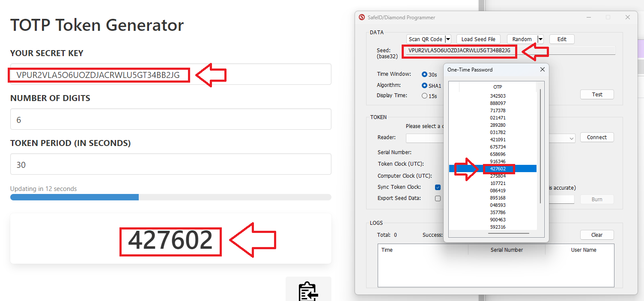Click the Edit seed button
Image resolution: width=644 pixels, height=301 pixels.
[x=562, y=39]
